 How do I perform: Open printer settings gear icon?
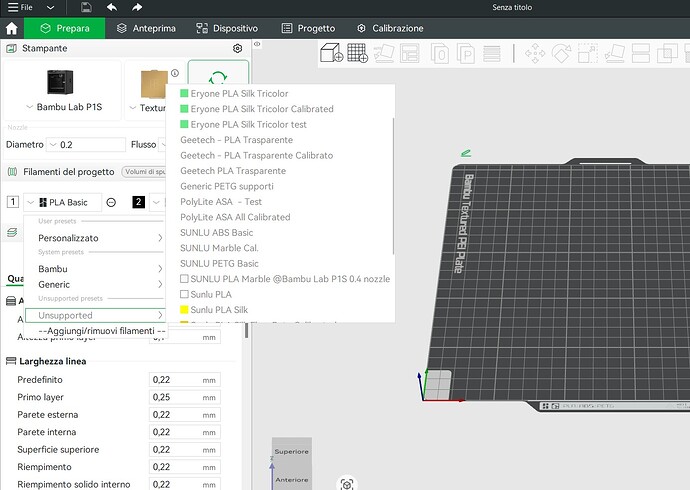pos(238,48)
